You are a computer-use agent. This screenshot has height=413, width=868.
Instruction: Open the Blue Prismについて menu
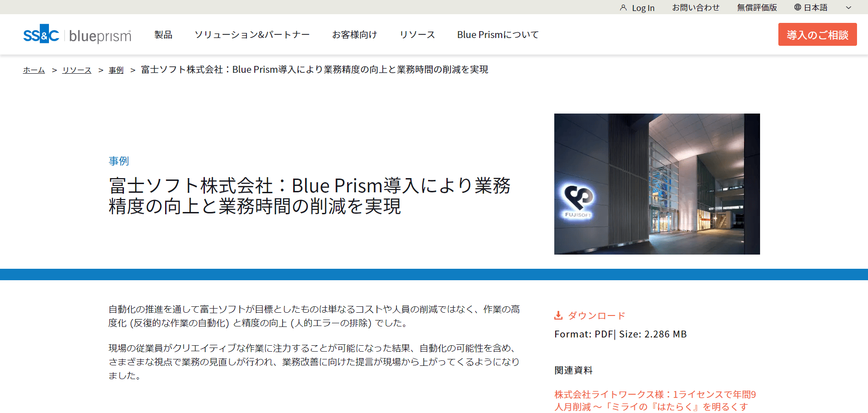coord(498,35)
